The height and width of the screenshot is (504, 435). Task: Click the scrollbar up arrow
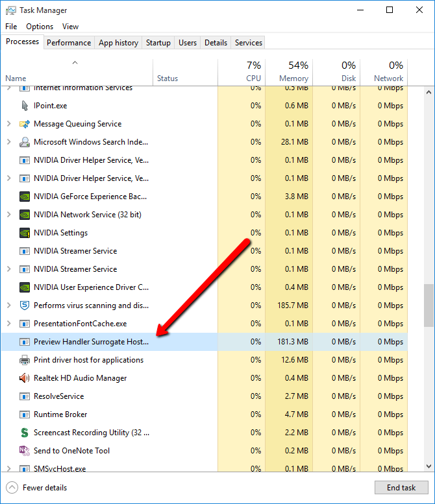click(x=429, y=92)
